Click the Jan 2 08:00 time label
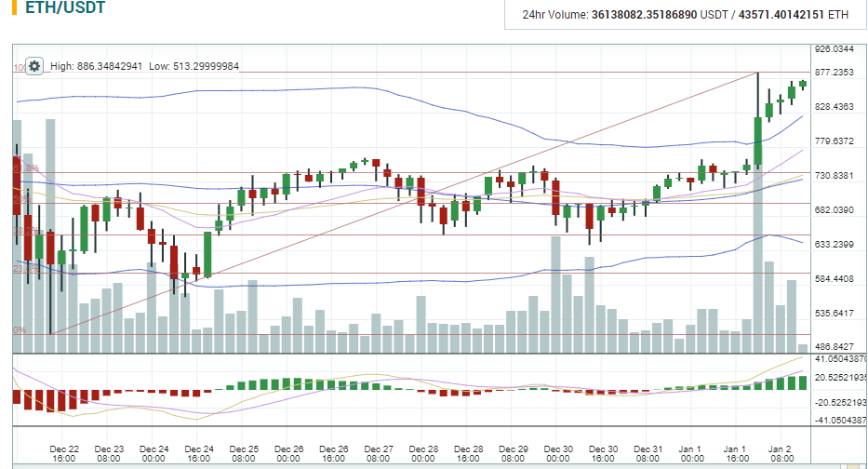The image size is (868, 469). (x=781, y=453)
